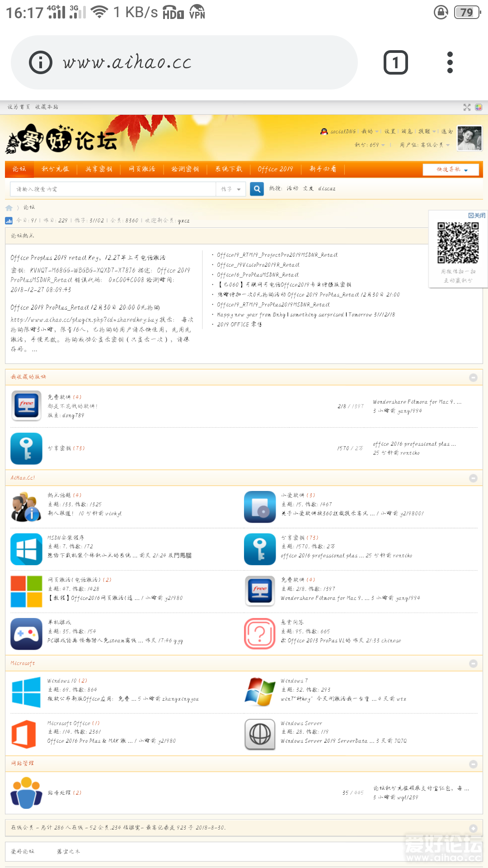Screen dimensions: 488x868
Task: Click the home icon in the breadcrumb
Action: [9, 208]
